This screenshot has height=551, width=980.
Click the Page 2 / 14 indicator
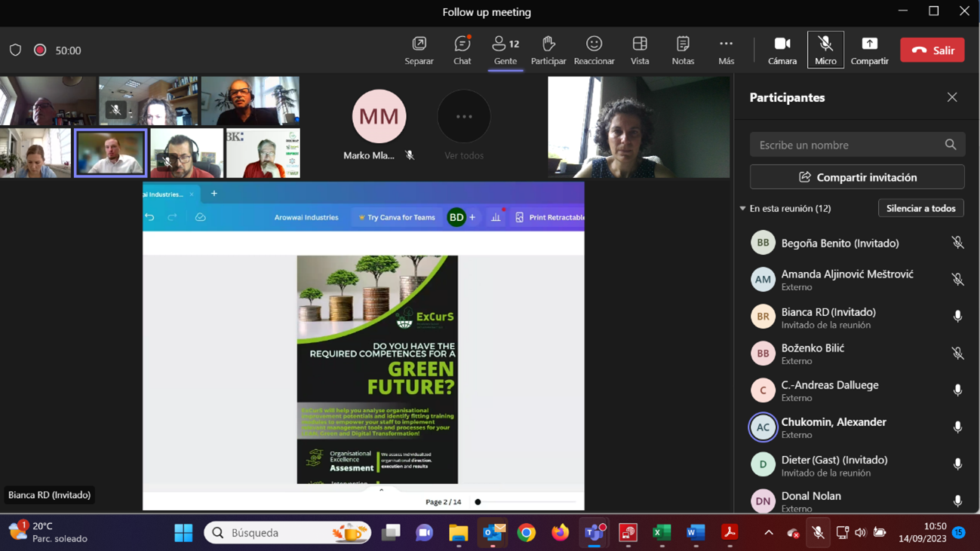point(443,502)
